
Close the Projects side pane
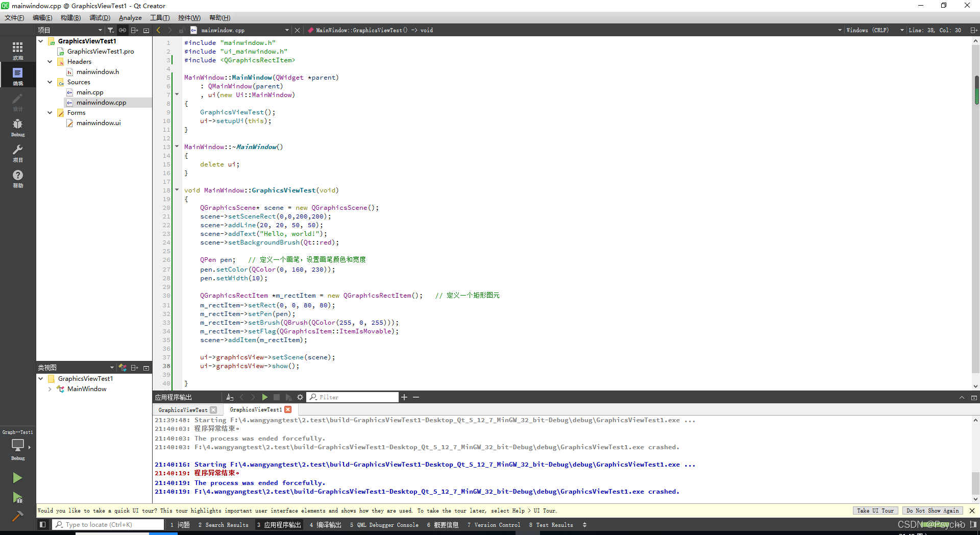point(146,30)
